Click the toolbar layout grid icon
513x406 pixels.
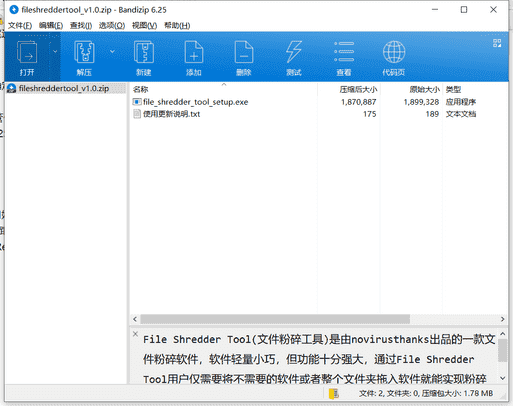click(x=497, y=43)
